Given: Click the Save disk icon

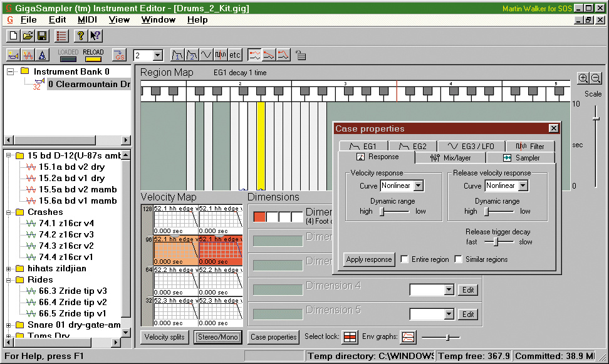Looking at the screenshot, I should point(42,36).
